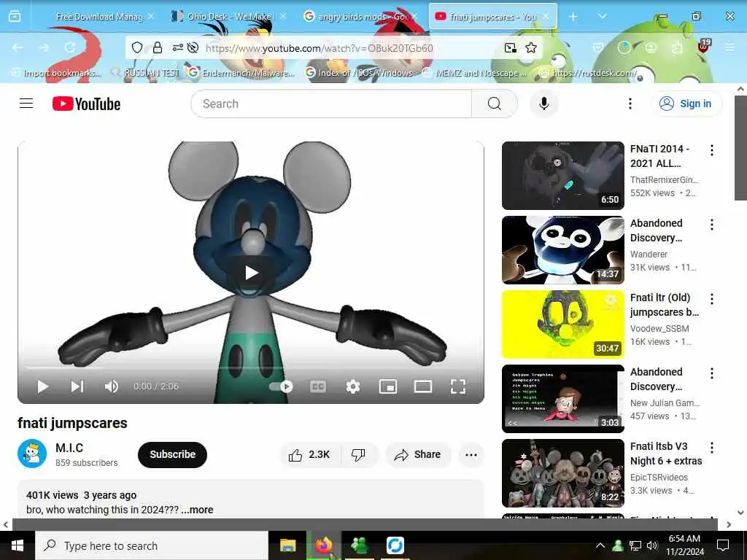747x560 pixels.
Task: Open options menu for FNaTI 2014 - 2021 video
Action: [x=711, y=150]
